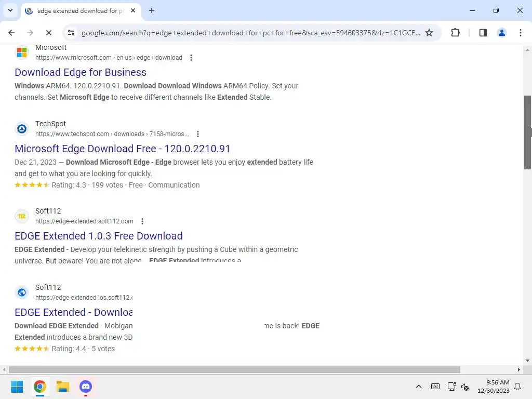Image resolution: width=532 pixels, height=399 pixels.
Task: Click the Soft112 iOS globe favicon
Action: (x=22, y=292)
